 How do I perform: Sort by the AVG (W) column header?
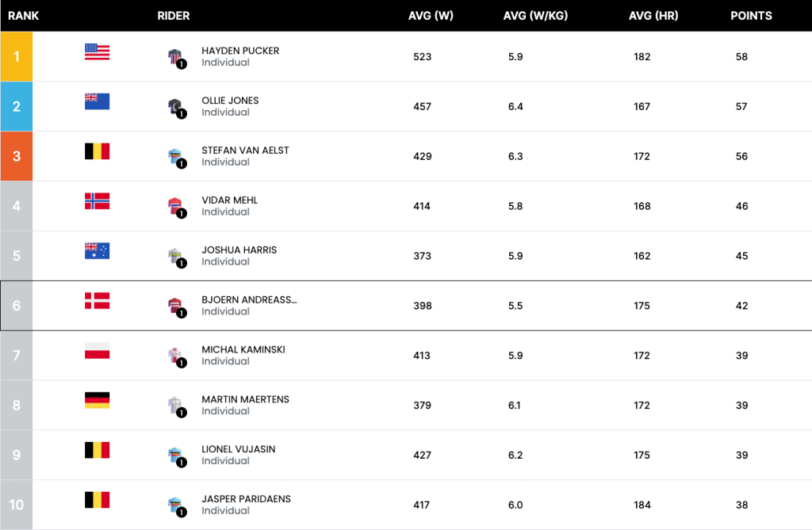(x=431, y=16)
